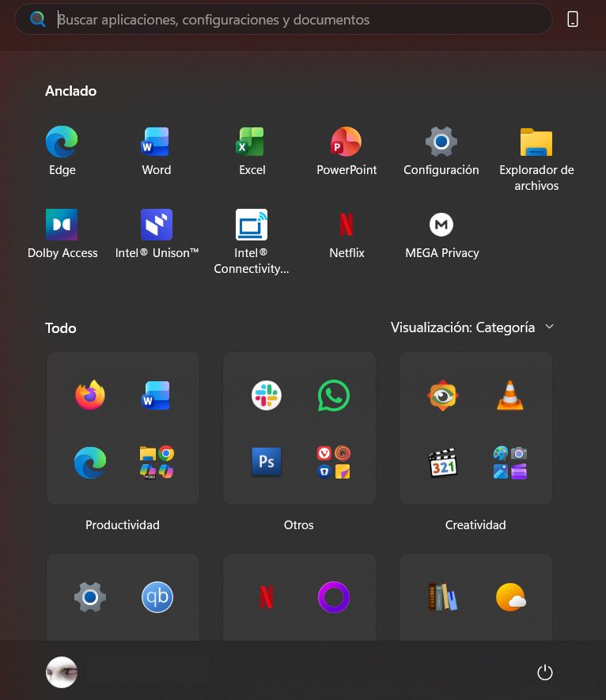606x700 pixels.
Task: Open the power options button
Action: click(545, 672)
